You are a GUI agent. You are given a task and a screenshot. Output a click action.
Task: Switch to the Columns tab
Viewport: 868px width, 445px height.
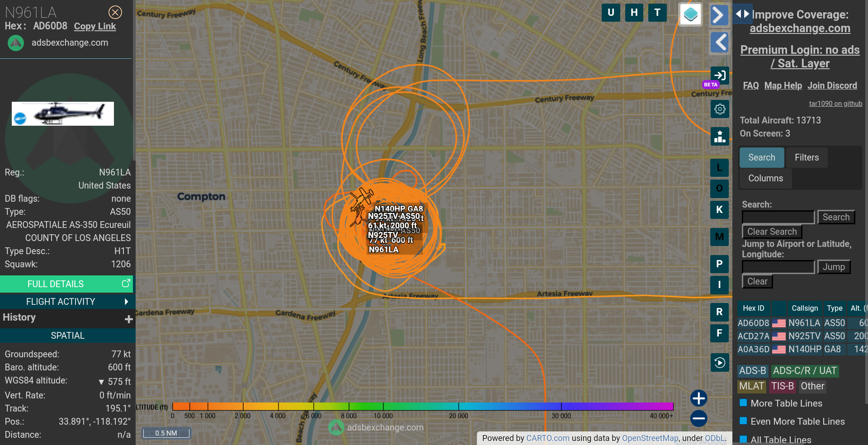point(765,178)
